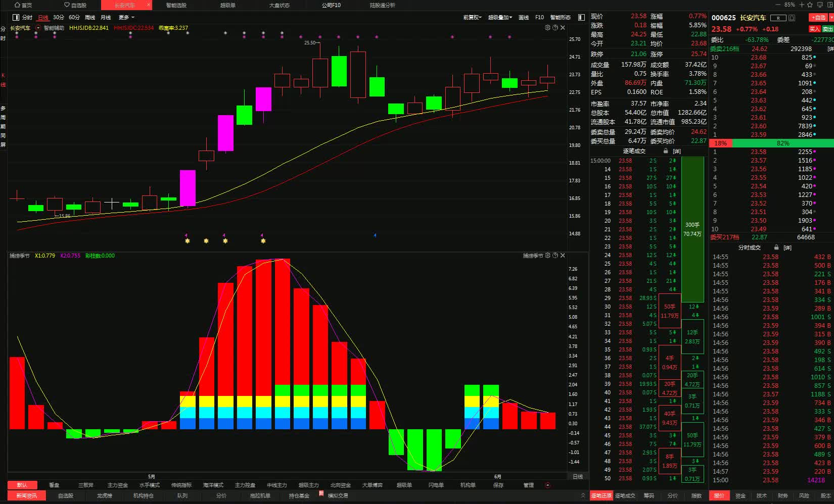Open the 智能选股 tab
The height and width of the screenshot is (504, 834).
tap(176, 5)
